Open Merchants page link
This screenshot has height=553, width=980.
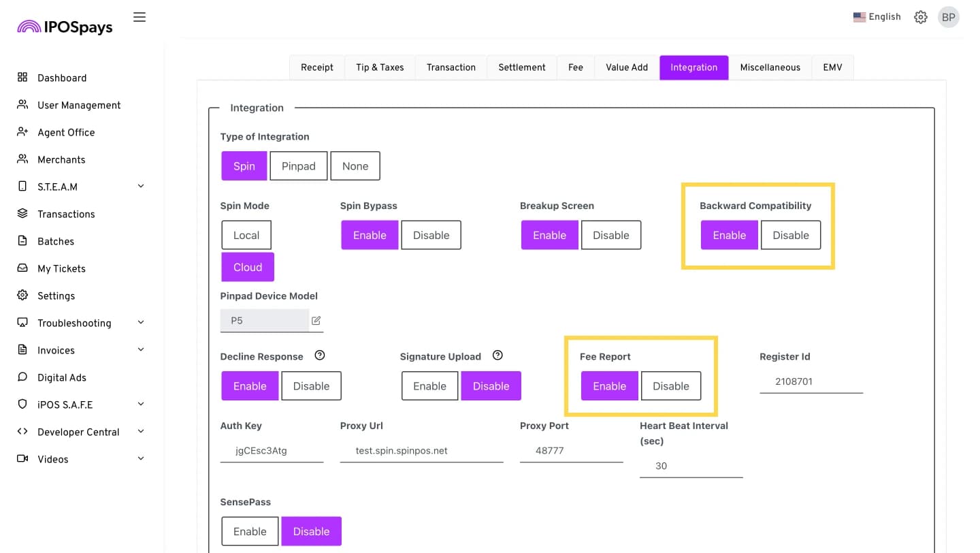point(61,159)
